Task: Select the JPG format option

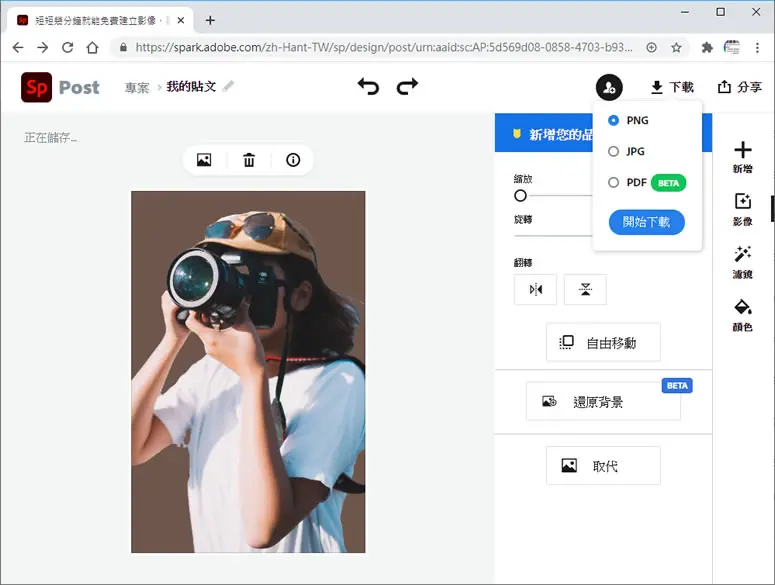Action: coord(627,152)
